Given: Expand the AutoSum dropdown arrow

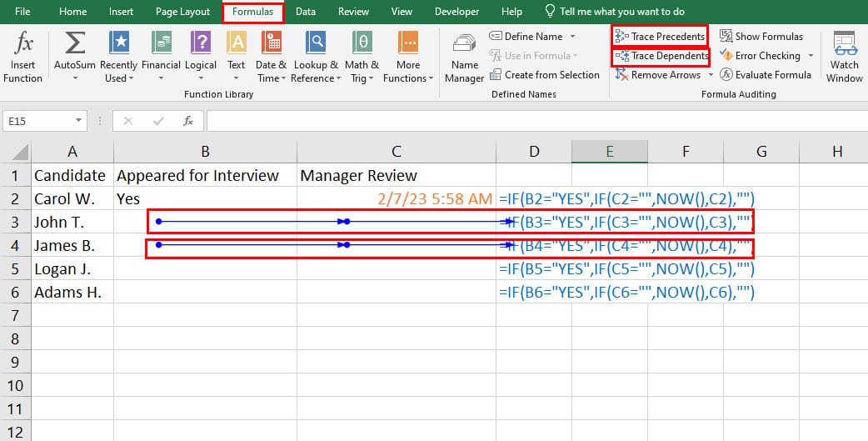Looking at the screenshot, I should pos(75,78).
